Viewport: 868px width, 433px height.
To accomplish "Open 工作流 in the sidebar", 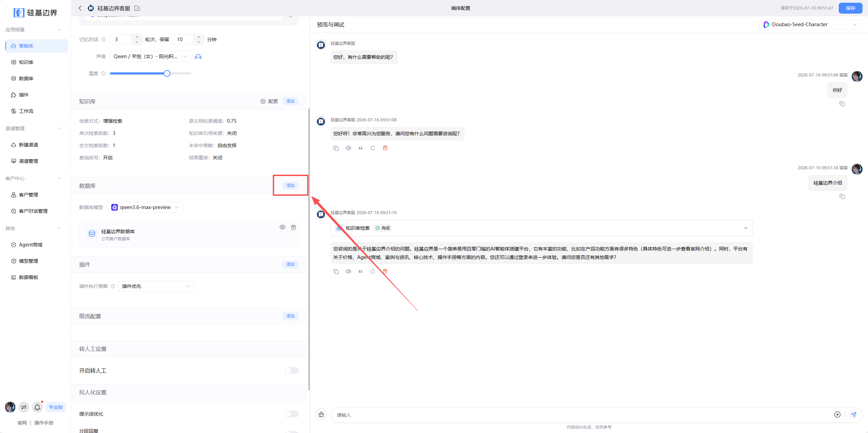I will click(x=37, y=111).
